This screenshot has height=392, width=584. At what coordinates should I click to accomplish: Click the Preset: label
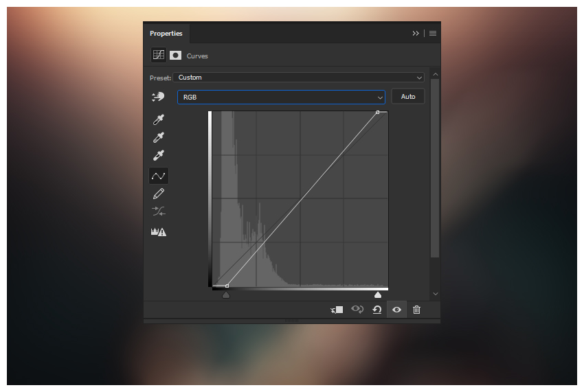tap(160, 78)
